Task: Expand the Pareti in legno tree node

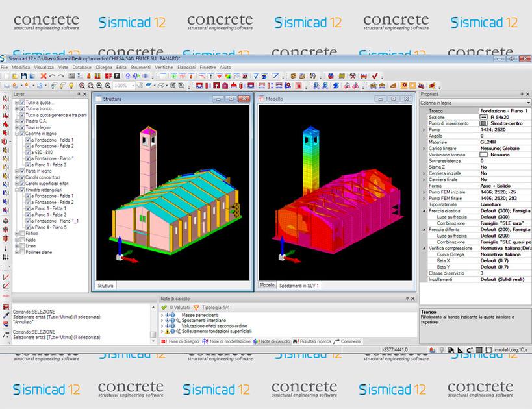Action: 17,171
